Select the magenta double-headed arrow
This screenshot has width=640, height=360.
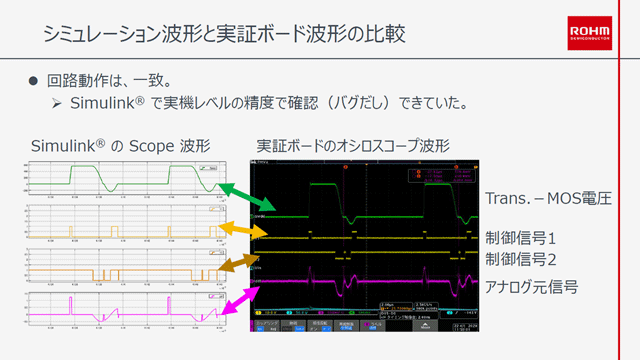pyautogui.click(x=240, y=300)
